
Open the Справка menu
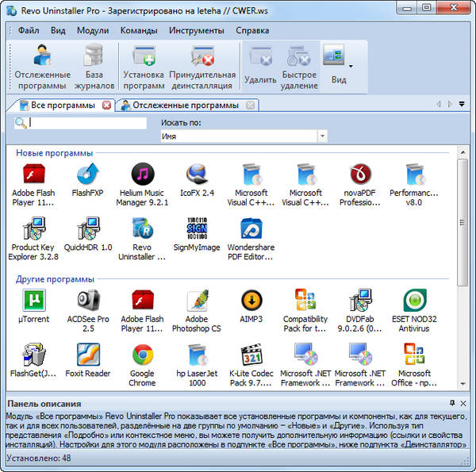[x=252, y=30]
